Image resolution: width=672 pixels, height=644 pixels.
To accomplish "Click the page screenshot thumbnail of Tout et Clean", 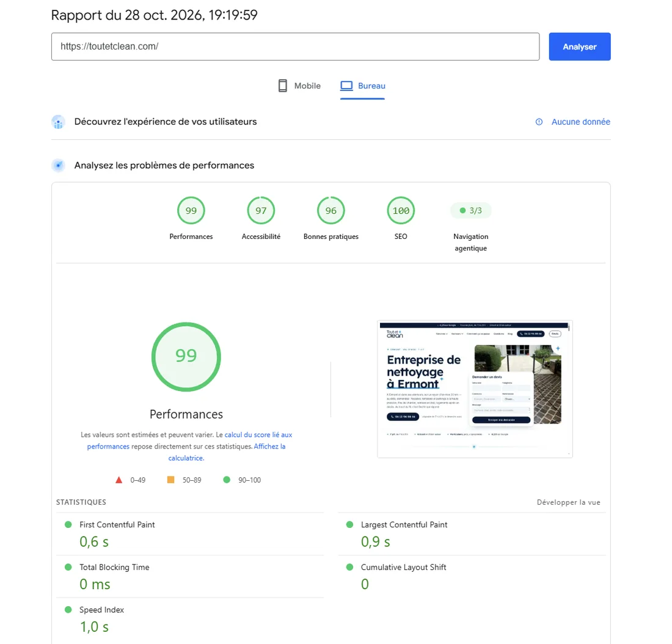I will click(475, 389).
